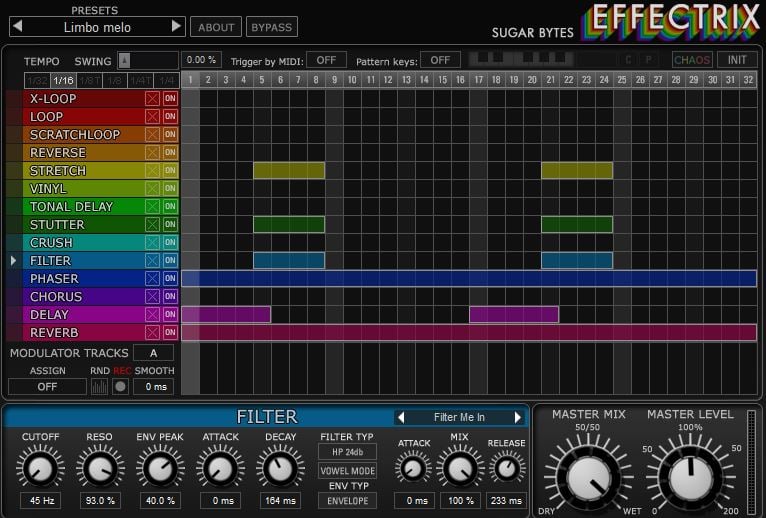Toggle DELAY effect ON switch

point(170,314)
